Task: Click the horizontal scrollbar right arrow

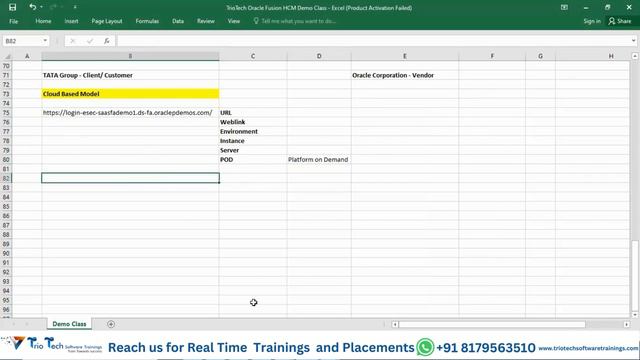Action: click(x=627, y=324)
